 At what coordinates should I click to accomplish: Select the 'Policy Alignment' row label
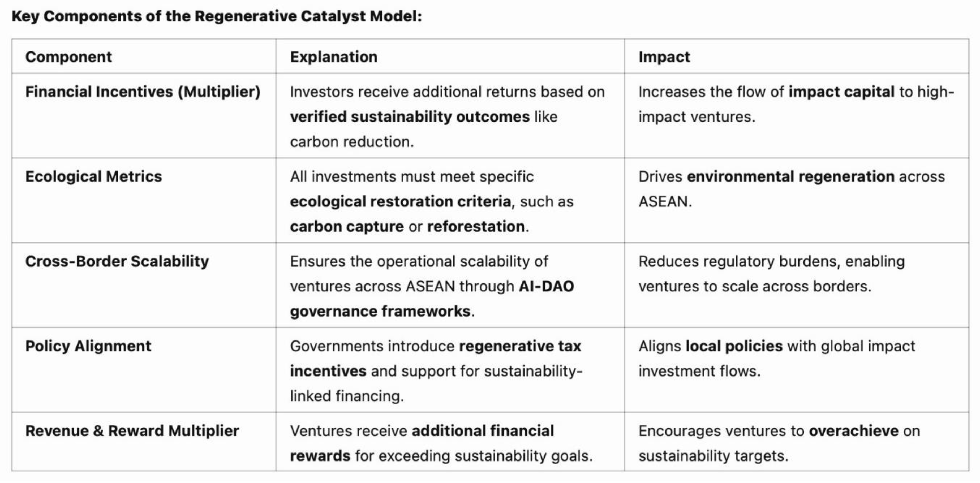[88, 346]
